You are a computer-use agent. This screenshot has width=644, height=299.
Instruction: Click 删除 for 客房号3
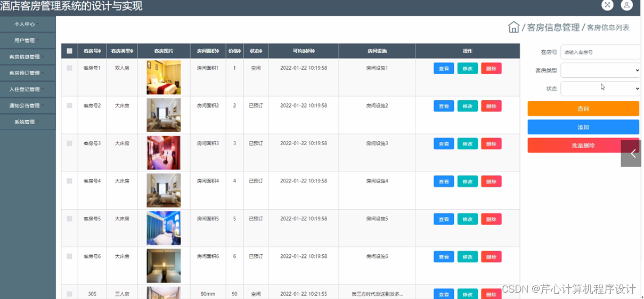tap(491, 144)
